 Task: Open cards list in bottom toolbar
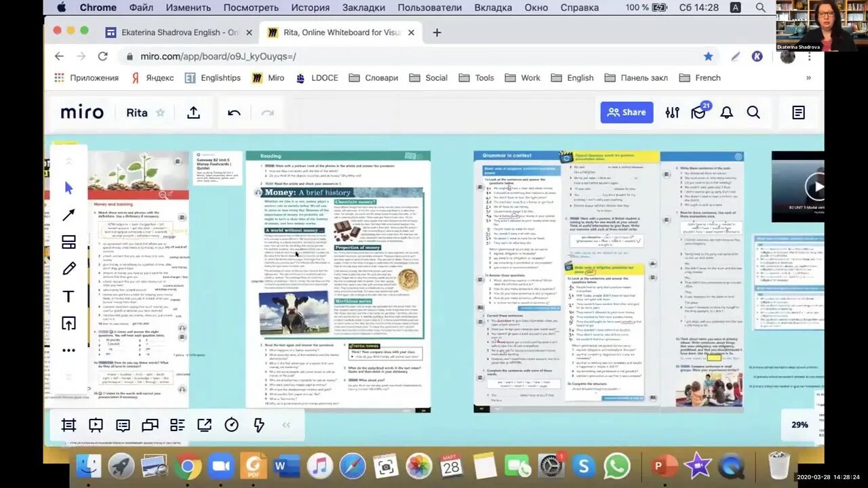(x=177, y=425)
